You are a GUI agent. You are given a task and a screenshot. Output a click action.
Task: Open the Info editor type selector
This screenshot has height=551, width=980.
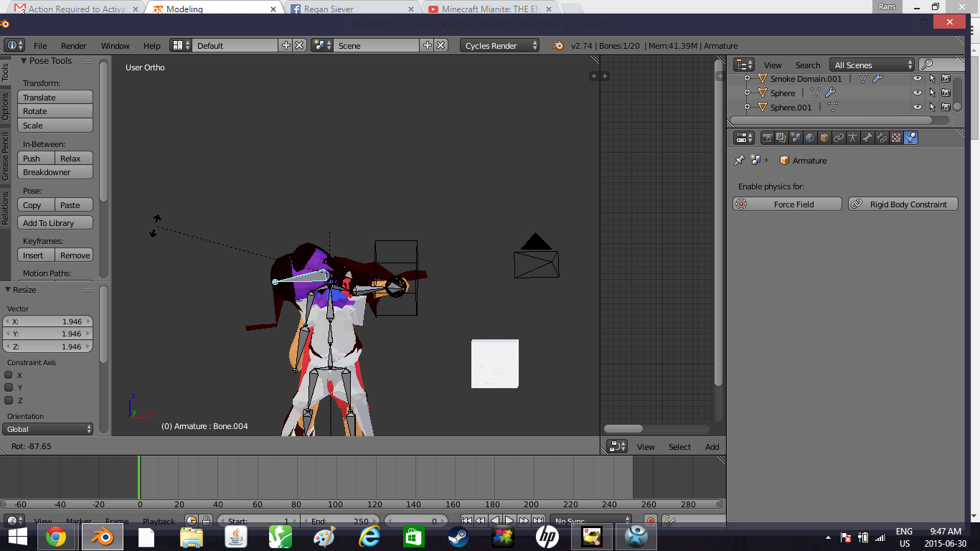14,45
